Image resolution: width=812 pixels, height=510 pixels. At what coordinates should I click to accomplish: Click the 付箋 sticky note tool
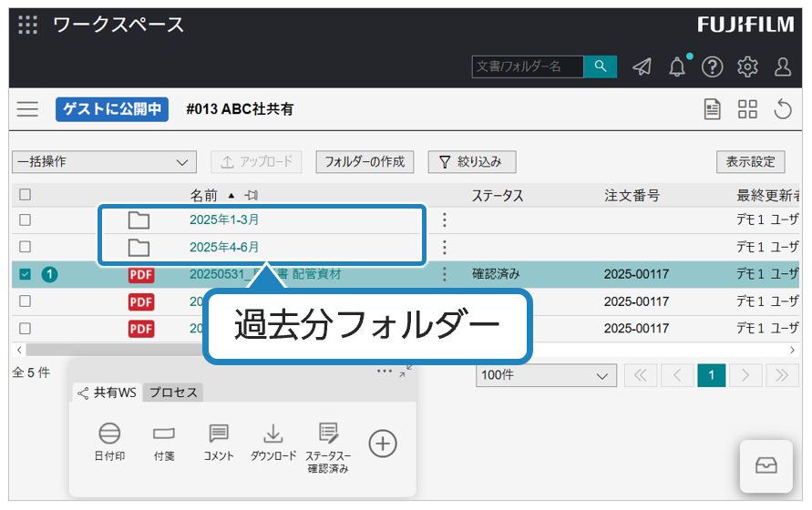pos(164,441)
